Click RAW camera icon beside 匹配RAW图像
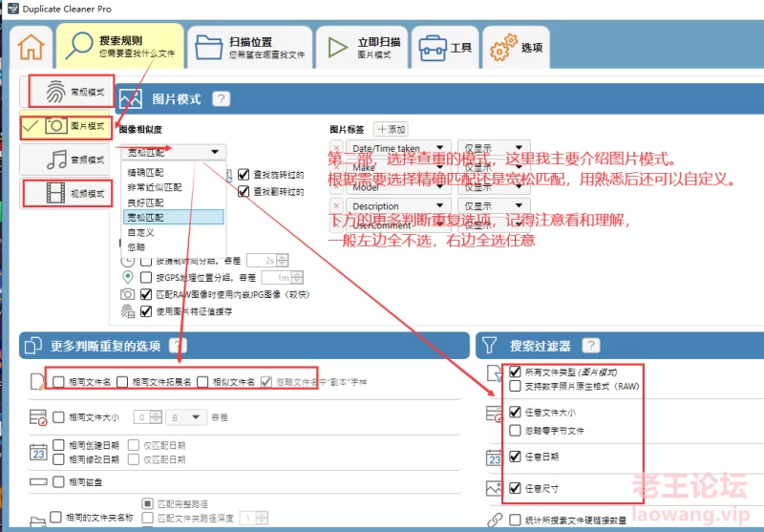 click(128, 294)
